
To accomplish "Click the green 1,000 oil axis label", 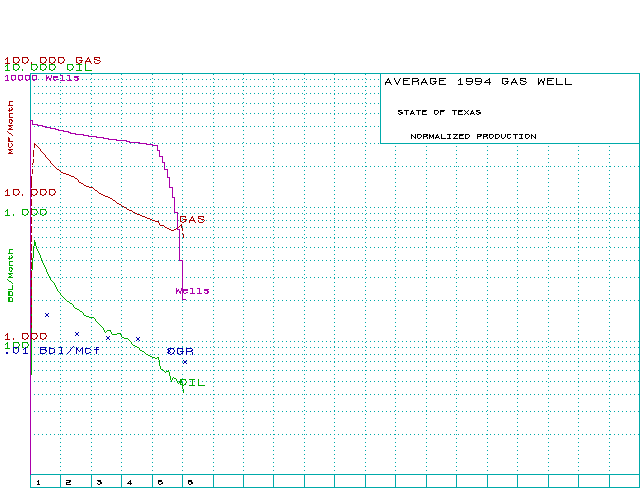I will 25,212.
